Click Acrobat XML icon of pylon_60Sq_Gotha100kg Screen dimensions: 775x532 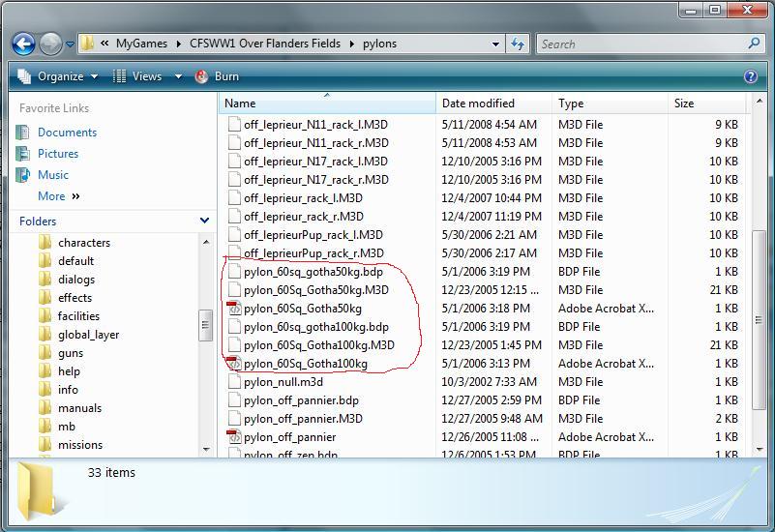point(234,364)
